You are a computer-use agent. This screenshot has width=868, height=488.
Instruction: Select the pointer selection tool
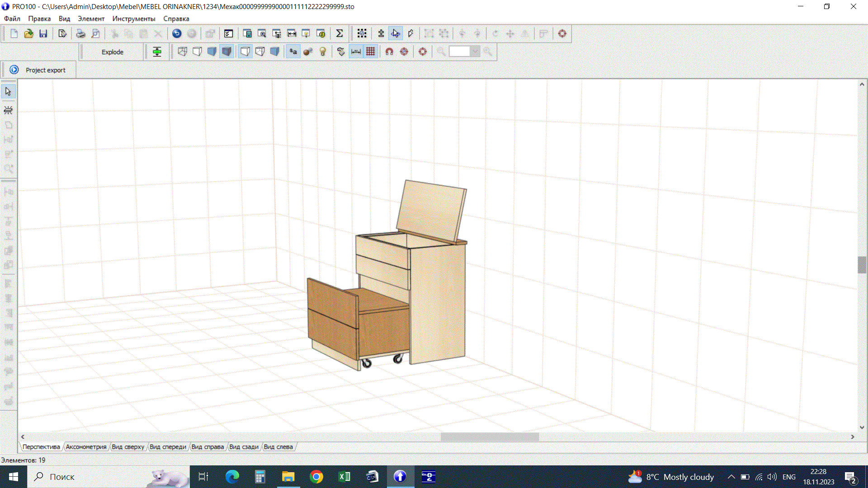coord(8,91)
